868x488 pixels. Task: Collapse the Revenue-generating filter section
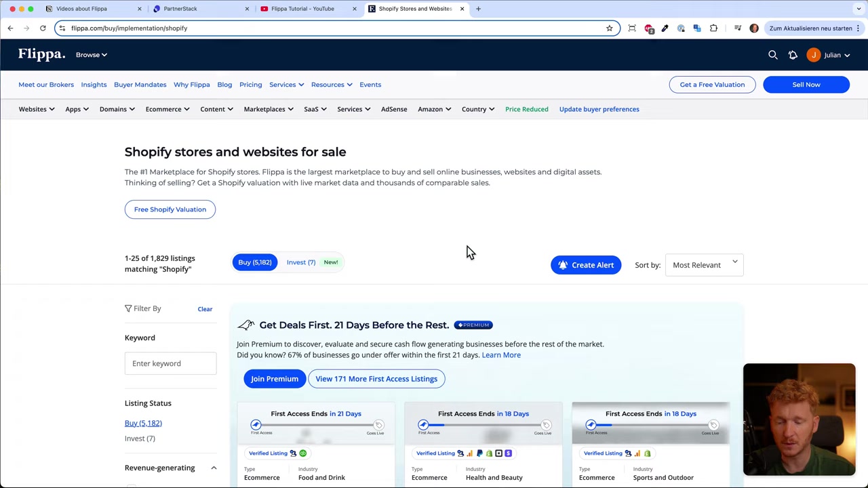[x=214, y=468]
